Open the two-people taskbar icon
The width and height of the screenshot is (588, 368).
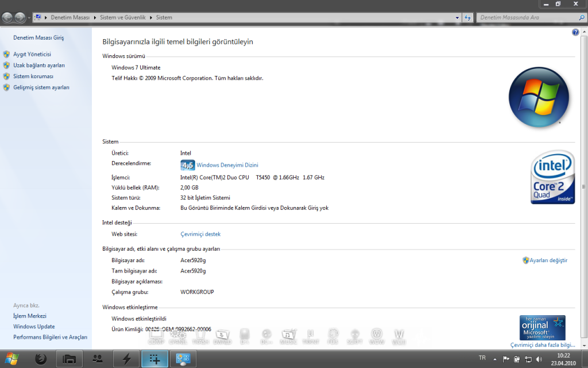pos(98,359)
